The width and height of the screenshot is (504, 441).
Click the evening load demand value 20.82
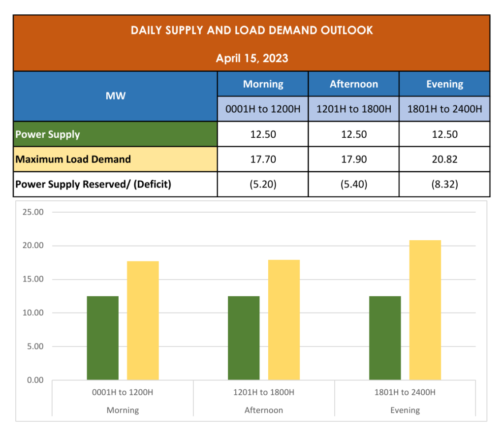(x=444, y=159)
